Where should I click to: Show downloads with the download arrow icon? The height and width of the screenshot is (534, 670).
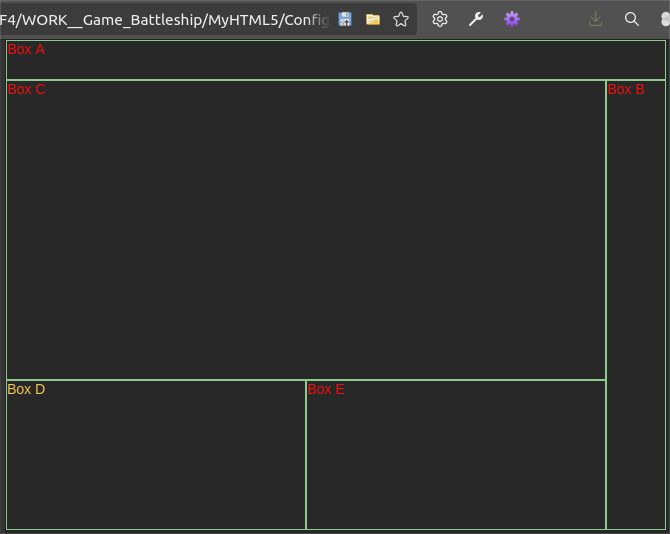[x=596, y=19]
